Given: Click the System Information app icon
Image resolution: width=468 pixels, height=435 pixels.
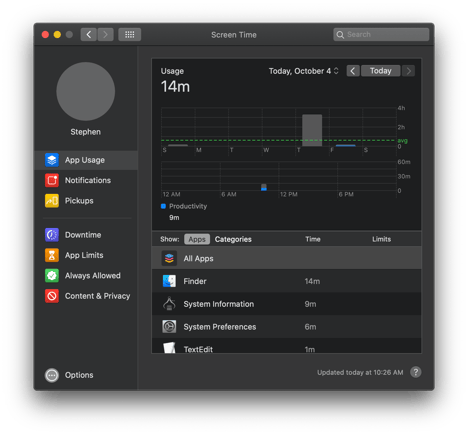Looking at the screenshot, I should coord(169,304).
